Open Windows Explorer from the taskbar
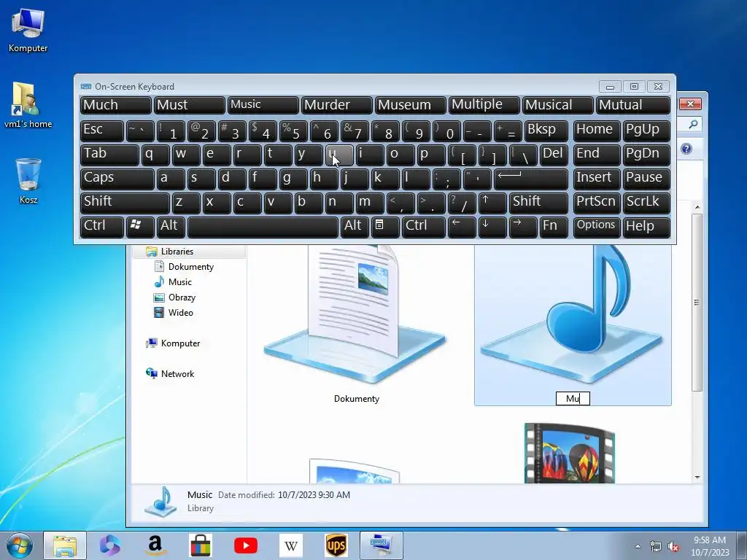Viewport: 747px width, 560px height. pos(65,545)
